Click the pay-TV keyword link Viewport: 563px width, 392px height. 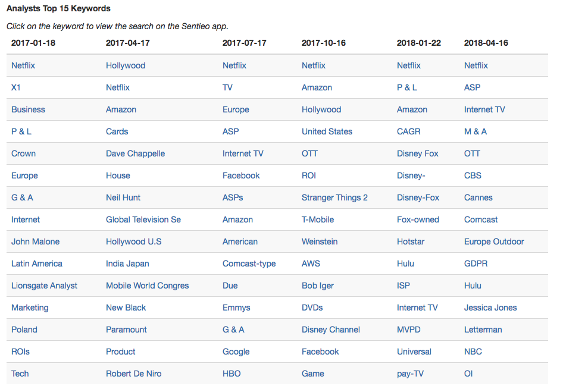point(411,374)
